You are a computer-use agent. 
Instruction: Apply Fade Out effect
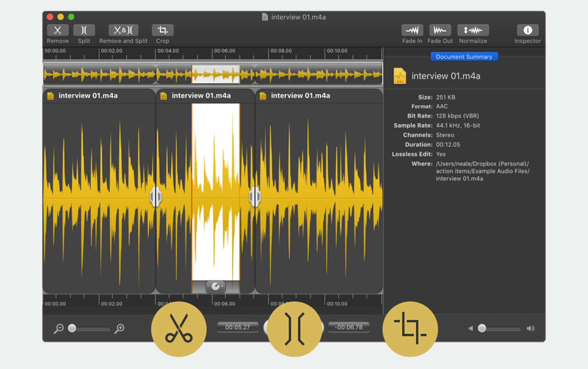tap(440, 30)
